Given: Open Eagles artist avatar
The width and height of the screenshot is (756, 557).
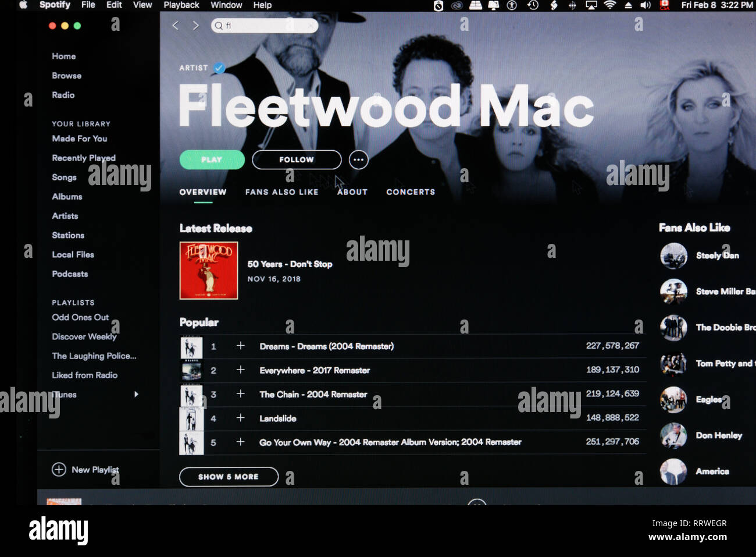Looking at the screenshot, I should [x=674, y=400].
